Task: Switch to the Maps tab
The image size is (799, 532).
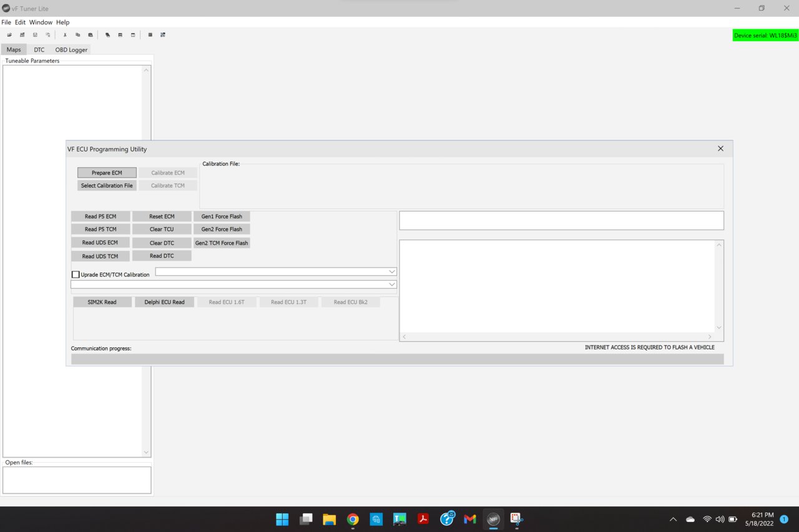Action: [14, 49]
